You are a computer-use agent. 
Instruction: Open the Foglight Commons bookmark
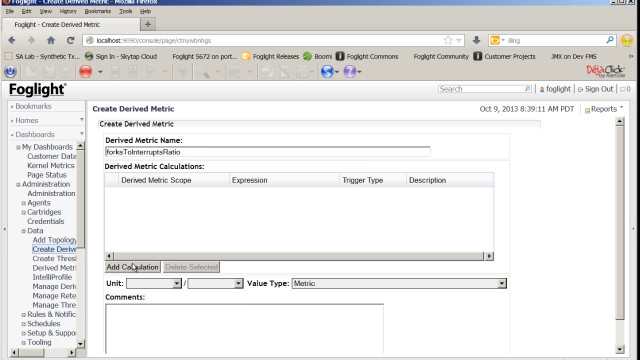pos(367,56)
